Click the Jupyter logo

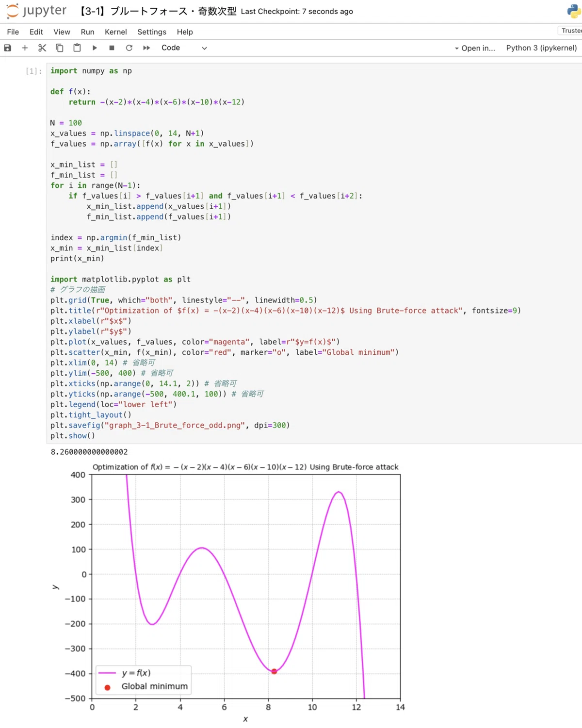coord(37,11)
